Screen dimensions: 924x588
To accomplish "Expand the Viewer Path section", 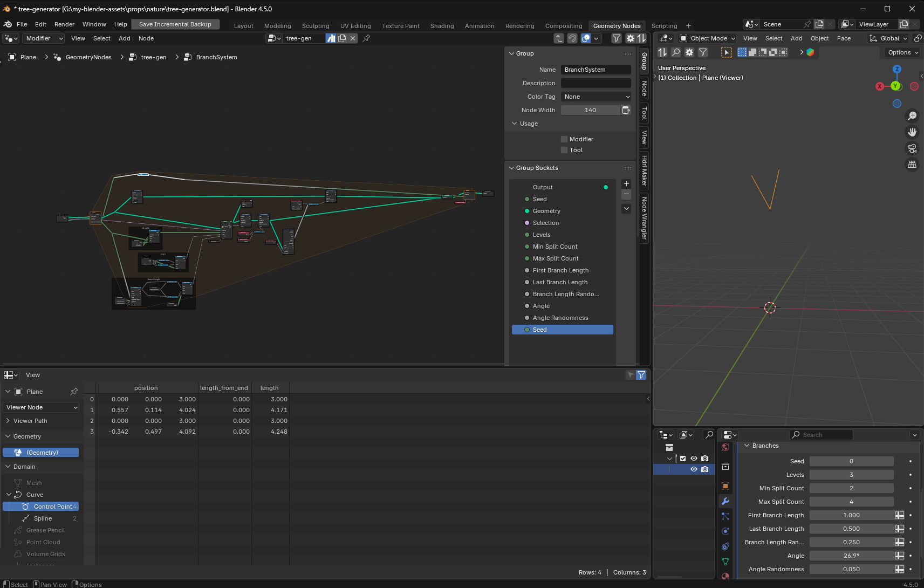I will point(8,421).
